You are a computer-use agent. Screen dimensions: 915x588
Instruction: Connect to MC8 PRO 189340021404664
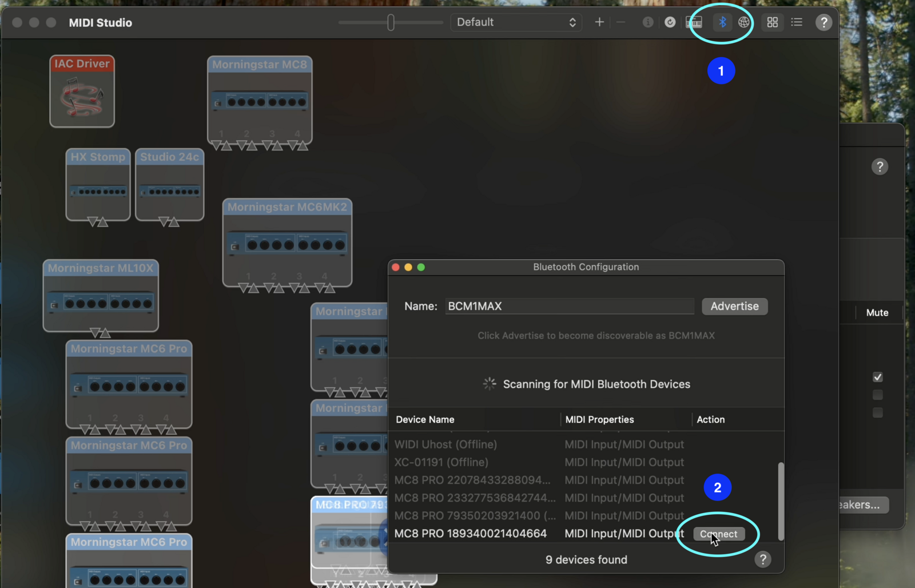719,534
